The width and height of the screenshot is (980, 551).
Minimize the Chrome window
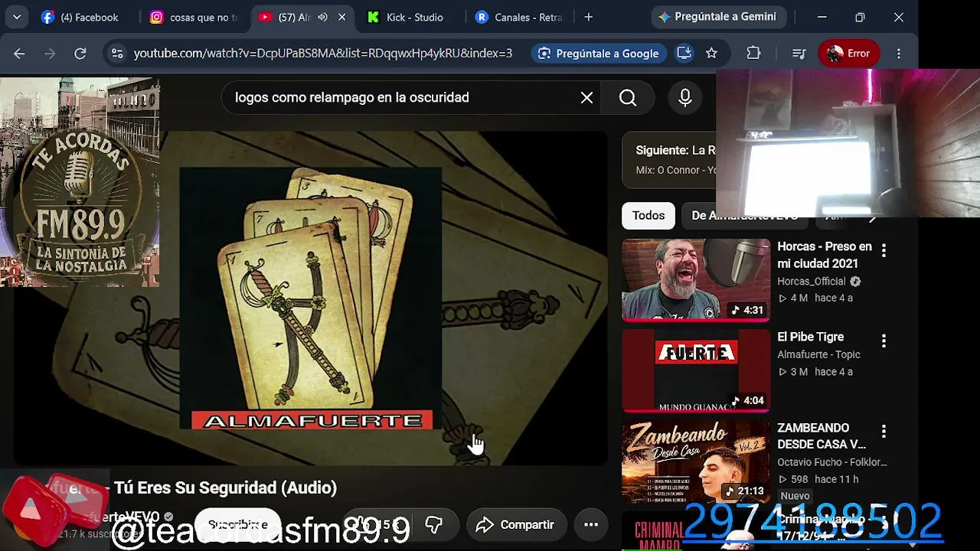[x=822, y=17]
